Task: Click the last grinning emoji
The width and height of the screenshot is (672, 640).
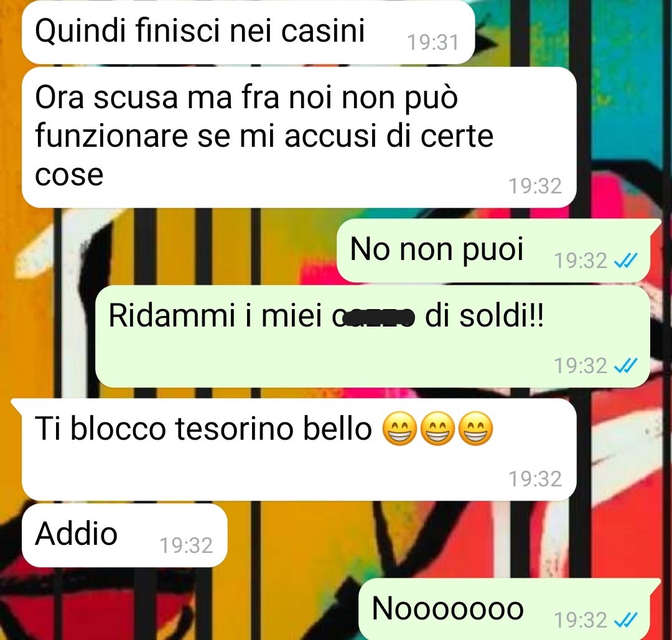Action: 476,429
